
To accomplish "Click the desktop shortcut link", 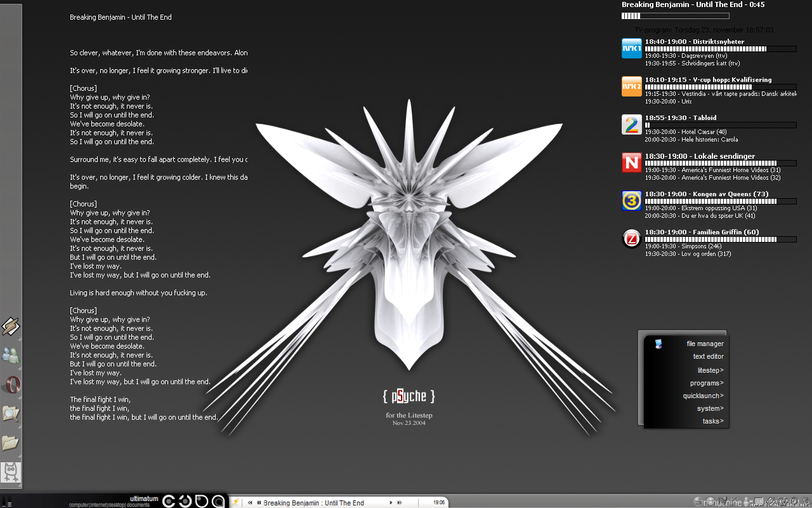I will tap(117, 505).
